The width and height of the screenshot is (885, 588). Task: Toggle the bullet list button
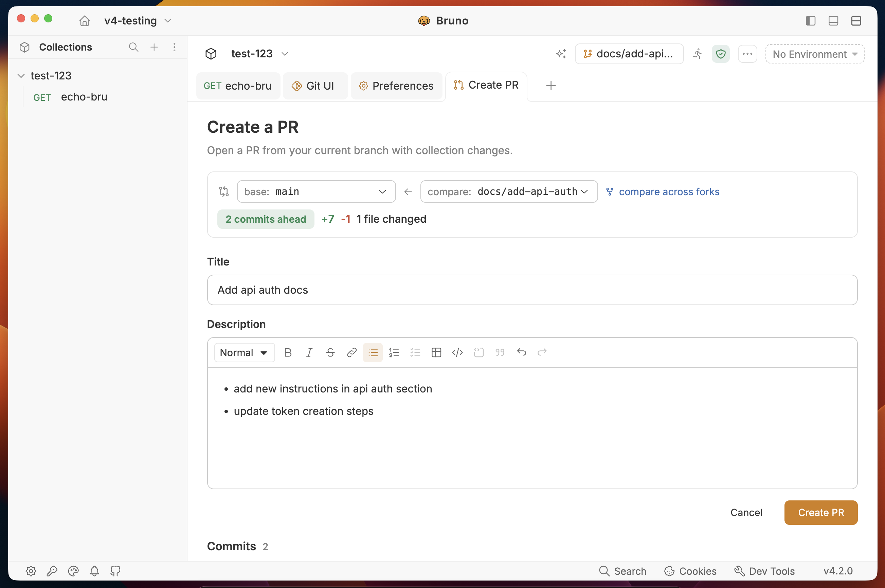tap(373, 352)
